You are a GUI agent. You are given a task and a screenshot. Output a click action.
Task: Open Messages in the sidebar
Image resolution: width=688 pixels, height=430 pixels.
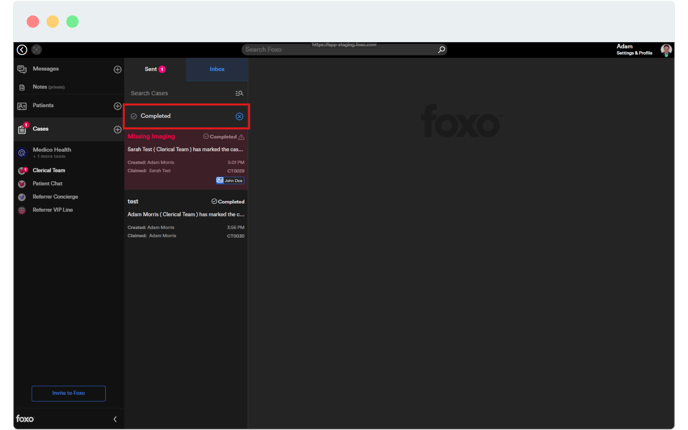coord(46,69)
